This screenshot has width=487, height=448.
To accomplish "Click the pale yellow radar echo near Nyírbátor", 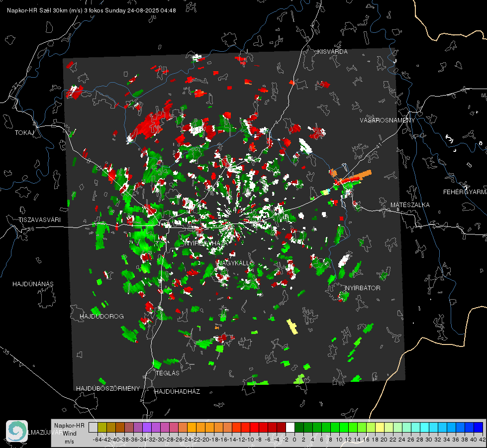I will pos(292,327).
